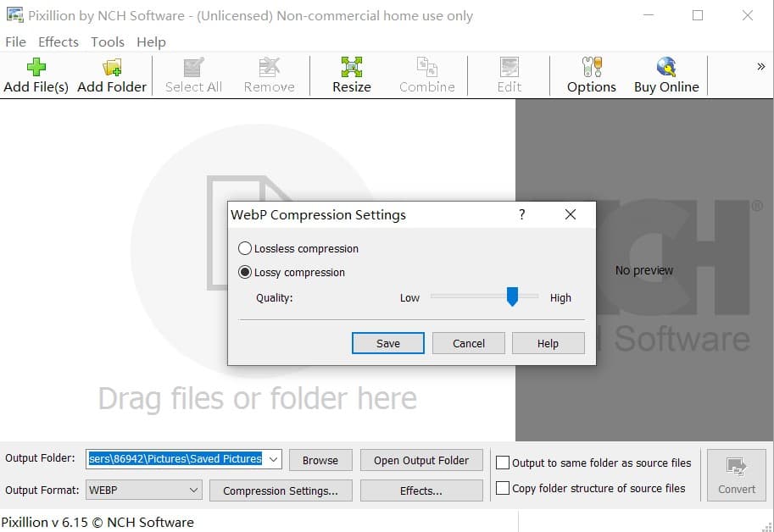The width and height of the screenshot is (774, 532).
Task: Enable Copy folder structure of source files
Action: tap(503, 488)
